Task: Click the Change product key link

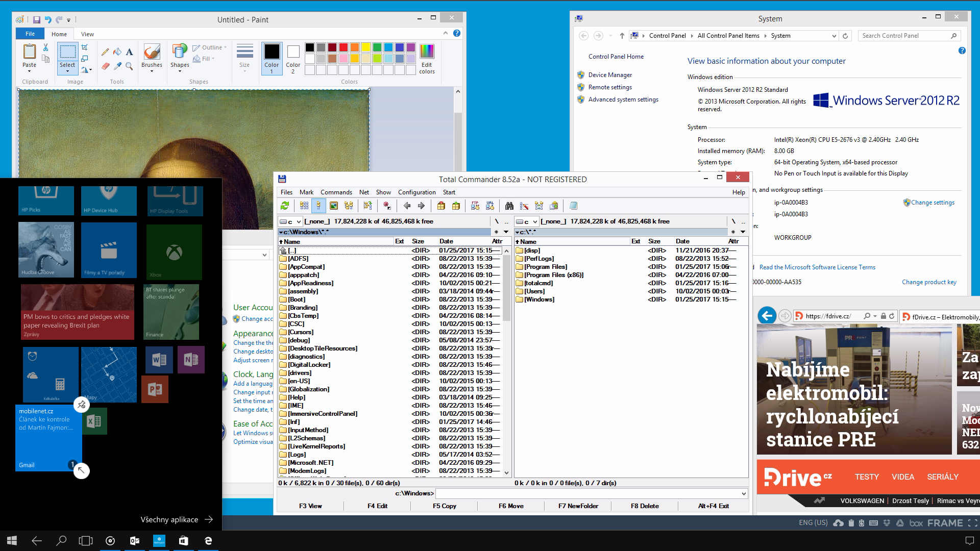Action: point(928,282)
